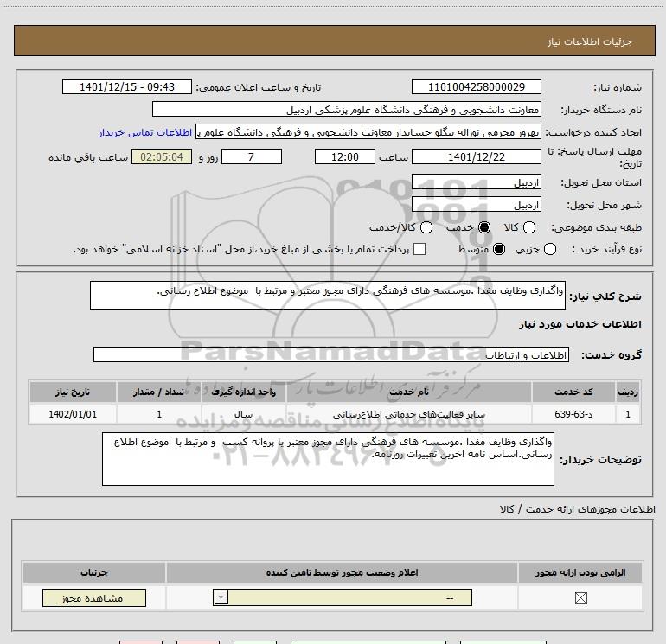
Task: Click the row number cell 1
Action: coord(628,414)
